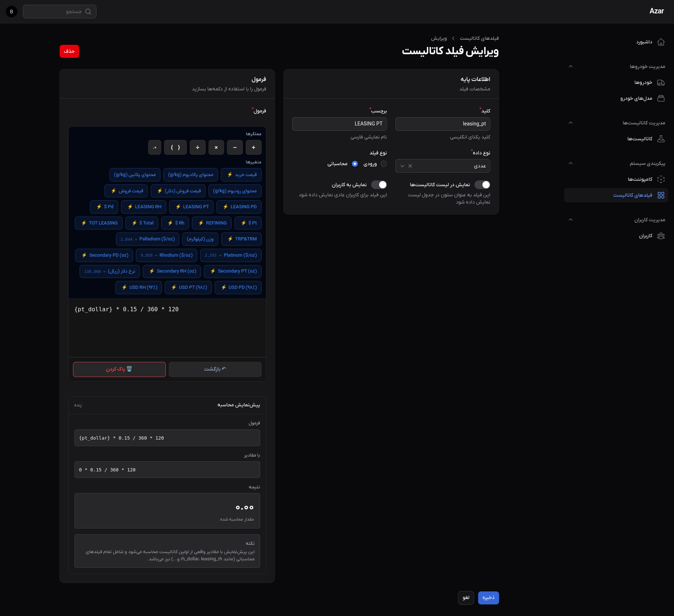The height and width of the screenshot is (616, 674).
Task: Click the components icon in sidebar
Action: tap(661, 179)
